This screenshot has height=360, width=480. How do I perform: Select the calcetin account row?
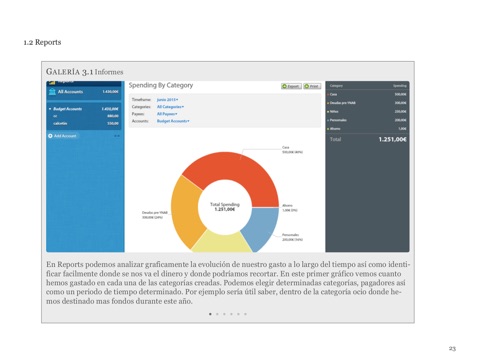[x=84, y=123]
